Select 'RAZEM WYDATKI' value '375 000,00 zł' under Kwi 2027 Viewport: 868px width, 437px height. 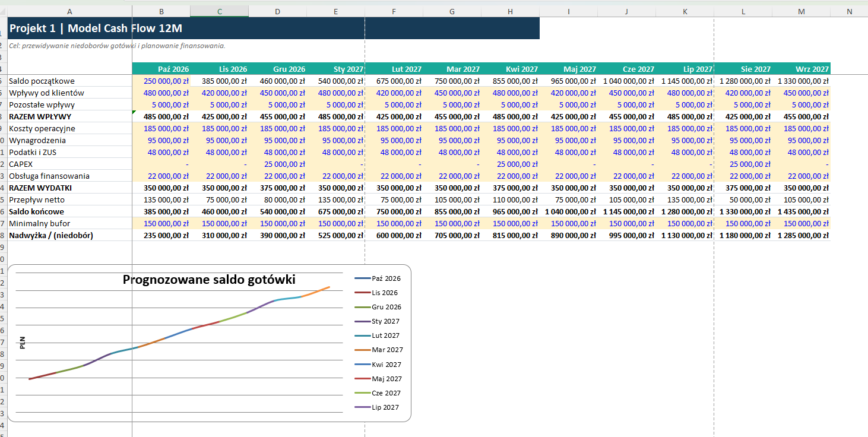[511, 188]
